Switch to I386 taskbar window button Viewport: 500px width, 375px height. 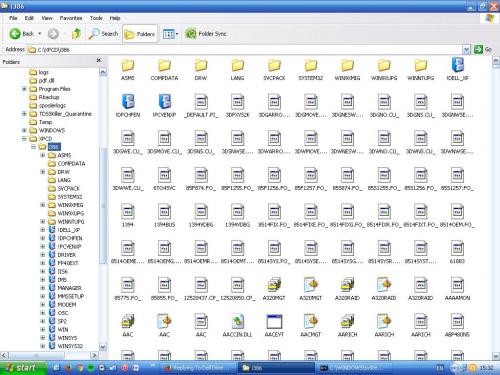[276, 368]
